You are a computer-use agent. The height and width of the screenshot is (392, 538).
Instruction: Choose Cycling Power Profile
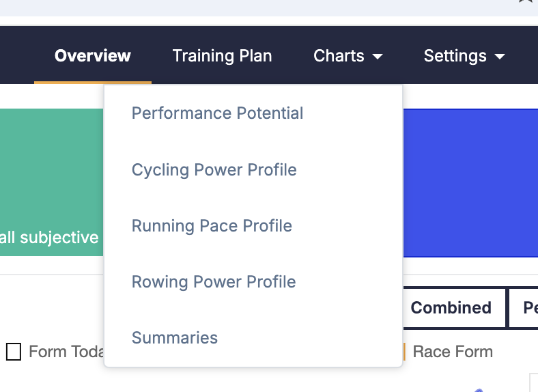click(214, 169)
